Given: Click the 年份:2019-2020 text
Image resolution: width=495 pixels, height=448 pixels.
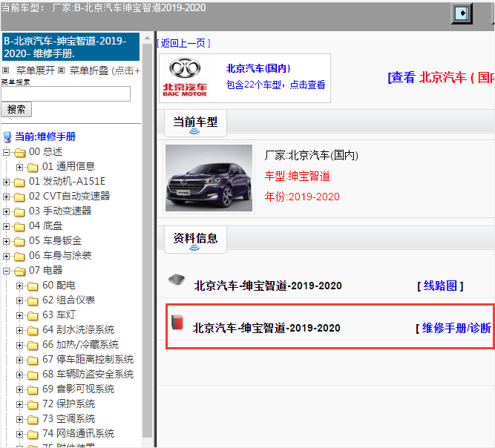Looking at the screenshot, I should (302, 197).
